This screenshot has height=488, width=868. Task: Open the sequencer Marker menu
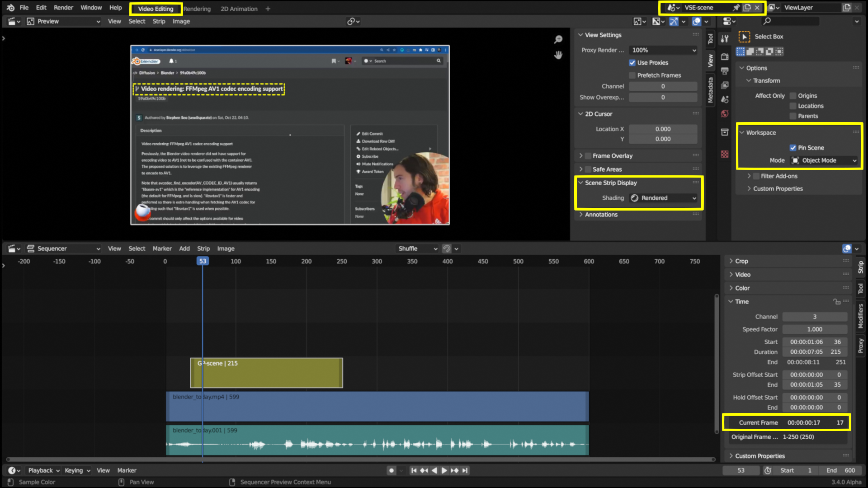(162, 249)
